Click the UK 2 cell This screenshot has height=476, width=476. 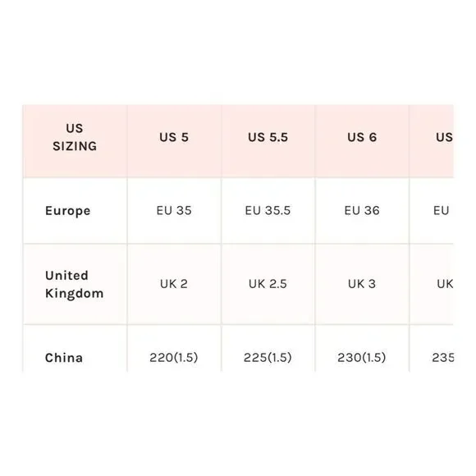pos(174,284)
